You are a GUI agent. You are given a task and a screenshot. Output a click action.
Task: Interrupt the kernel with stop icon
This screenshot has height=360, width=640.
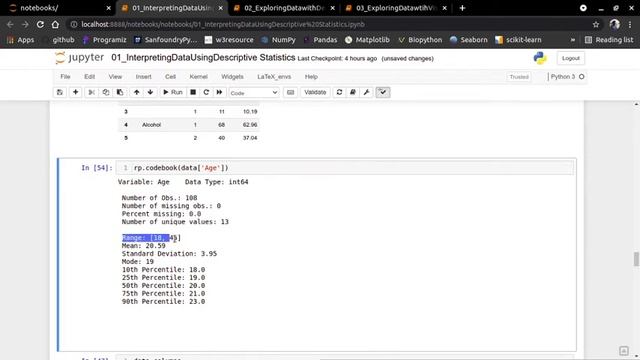tap(193, 92)
